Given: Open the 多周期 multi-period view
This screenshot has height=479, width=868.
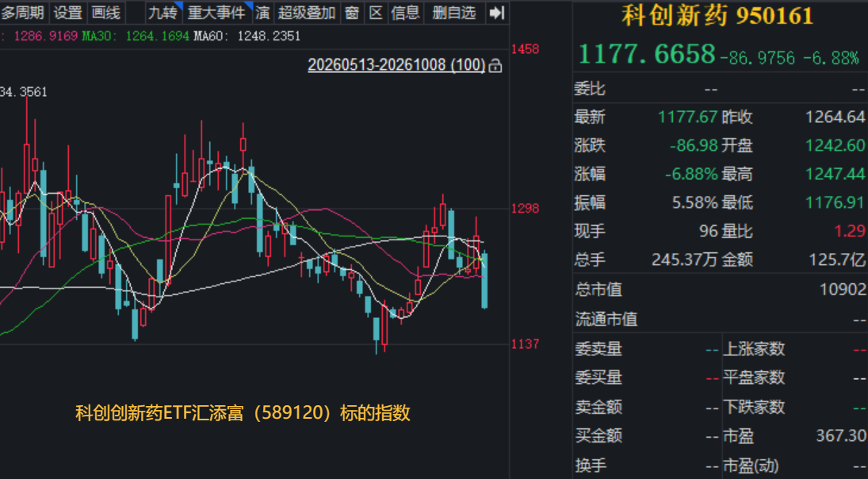Looking at the screenshot, I should pyautogui.click(x=23, y=13).
